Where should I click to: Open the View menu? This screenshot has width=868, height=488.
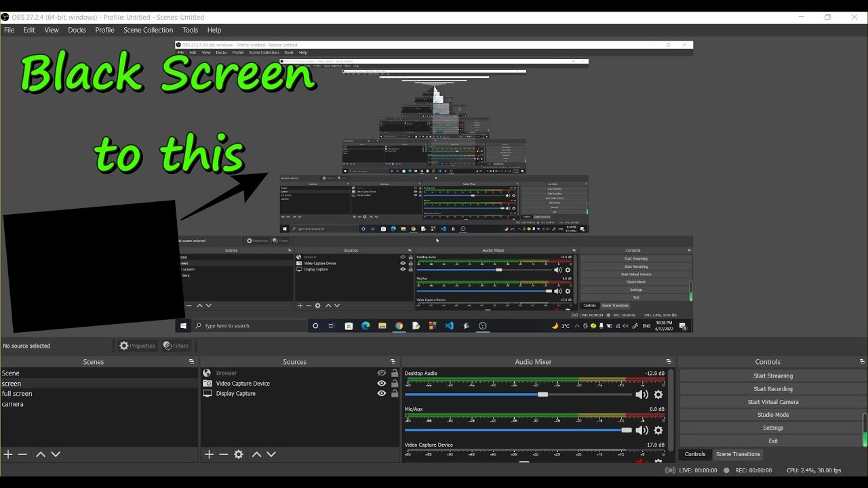point(52,30)
